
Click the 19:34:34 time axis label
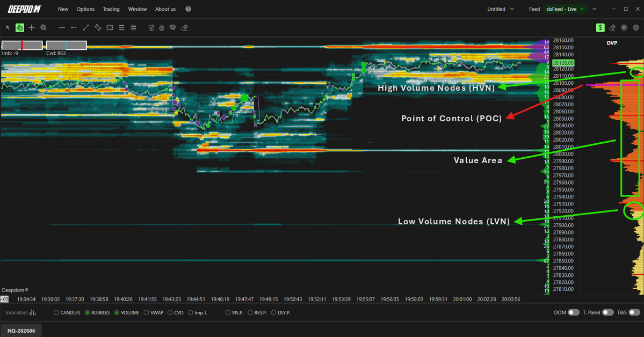click(x=26, y=299)
